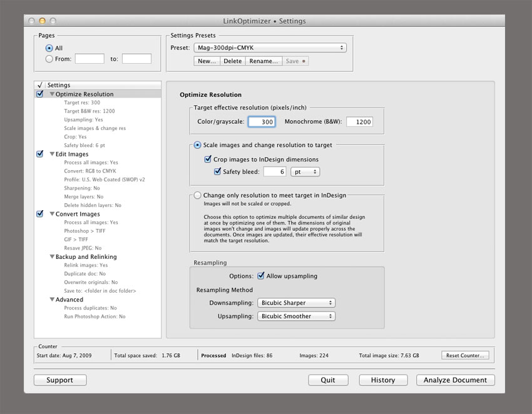Viewport: 532px width, 414px height.
Task: Click 'Target res: 300' in the sidebar
Action: [x=82, y=103]
